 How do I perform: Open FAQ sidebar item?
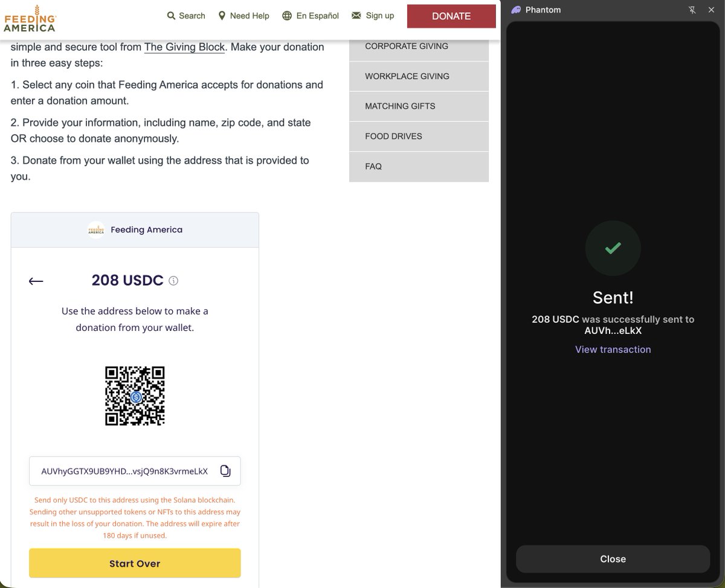pos(419,167)
